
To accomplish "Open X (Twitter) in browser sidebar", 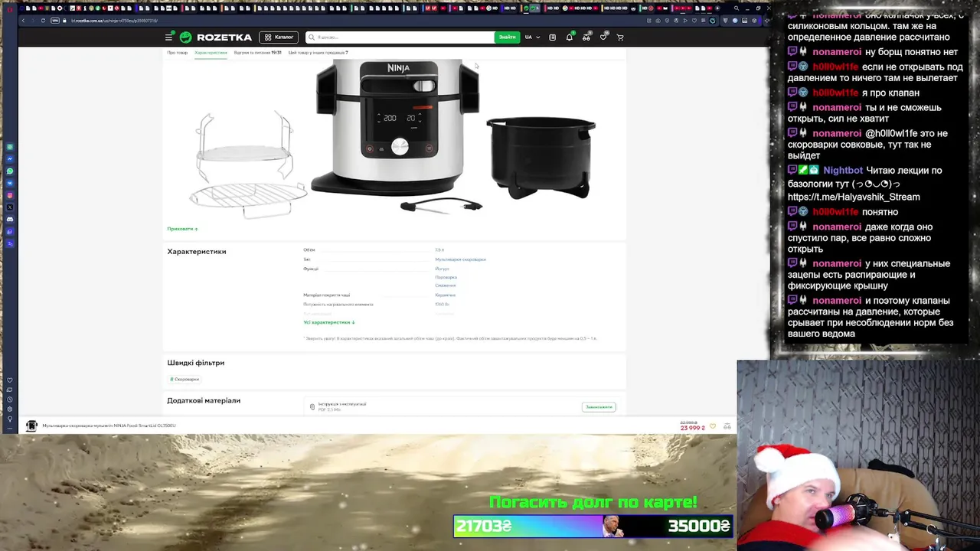I will (x=10, y=207).
